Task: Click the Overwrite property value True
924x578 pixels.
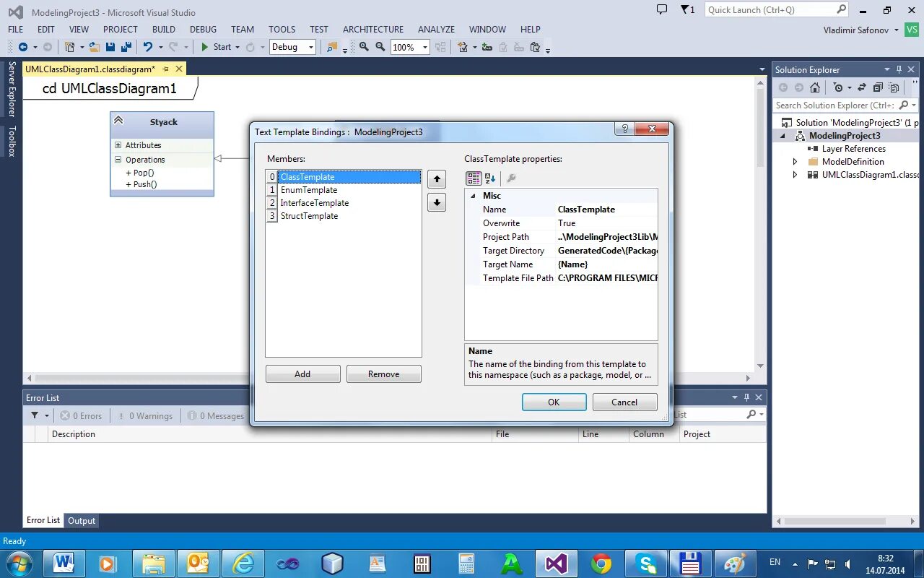Action: click(x=567, y=223)
